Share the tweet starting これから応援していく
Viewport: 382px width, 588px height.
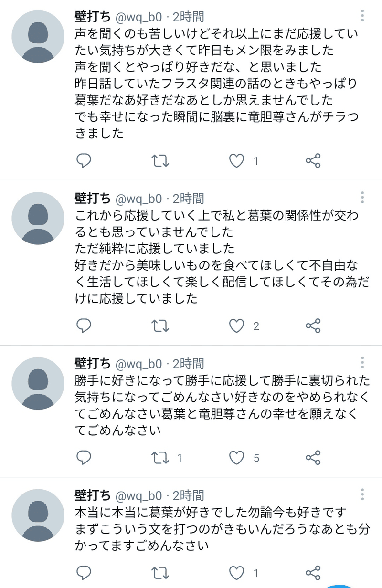click(313, 326)
